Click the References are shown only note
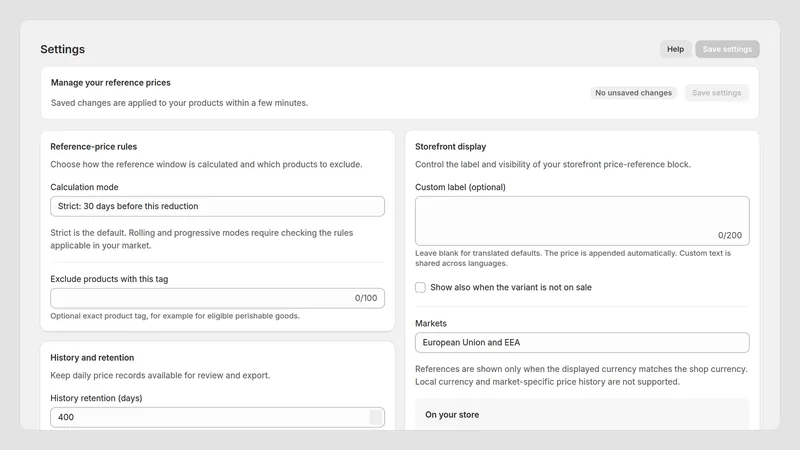 click(x=581, y=375)
